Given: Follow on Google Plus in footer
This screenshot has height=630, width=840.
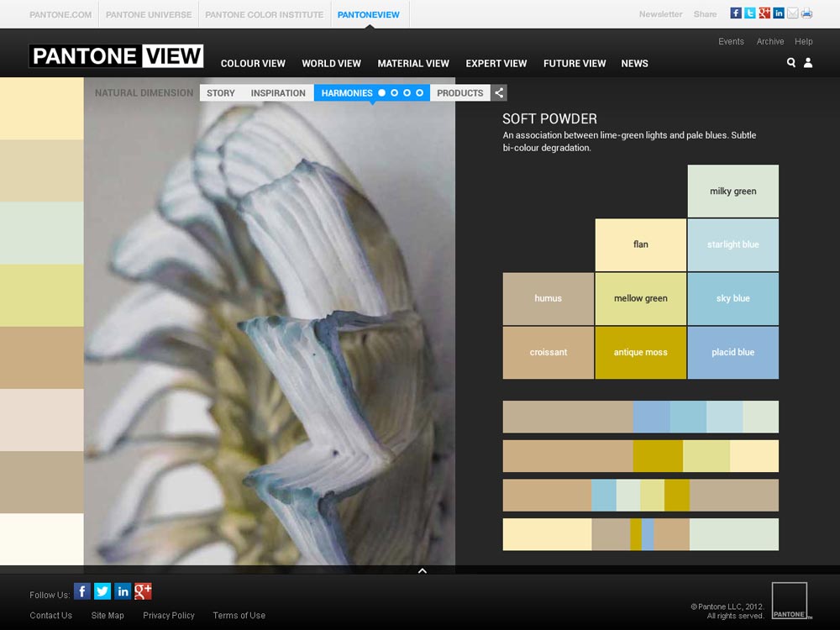Looking at the screenshot, I should [x=143, y=591].
